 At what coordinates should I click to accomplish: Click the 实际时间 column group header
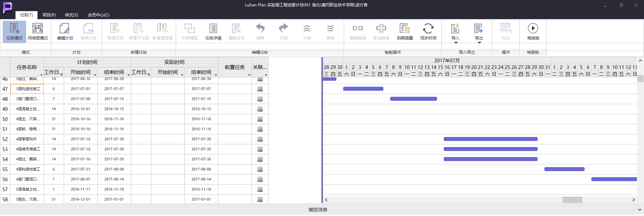(x=174, y=62)
